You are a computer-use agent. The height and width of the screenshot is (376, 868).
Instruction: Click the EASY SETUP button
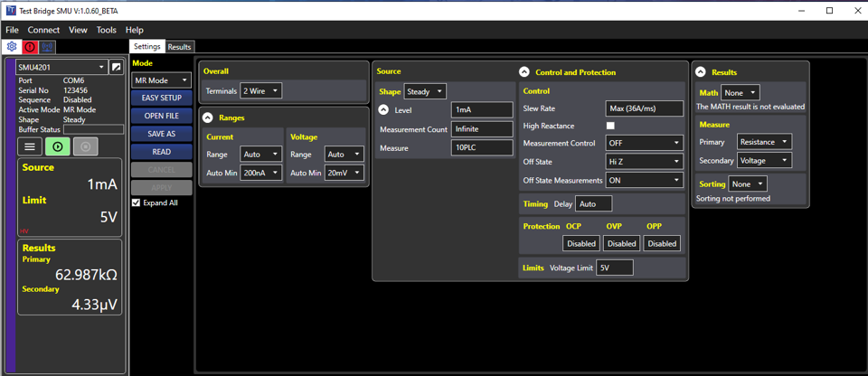[x=162, y=98]
